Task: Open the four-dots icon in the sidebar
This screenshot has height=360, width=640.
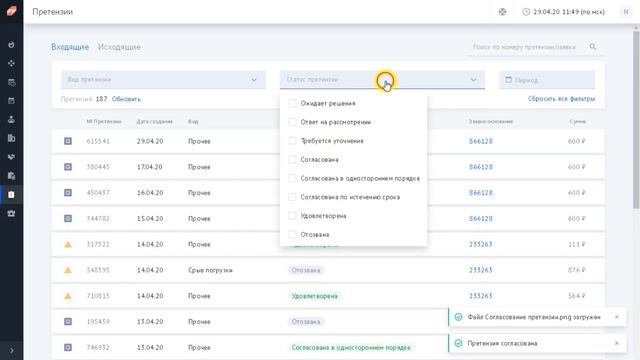Action: coord(11,63)
